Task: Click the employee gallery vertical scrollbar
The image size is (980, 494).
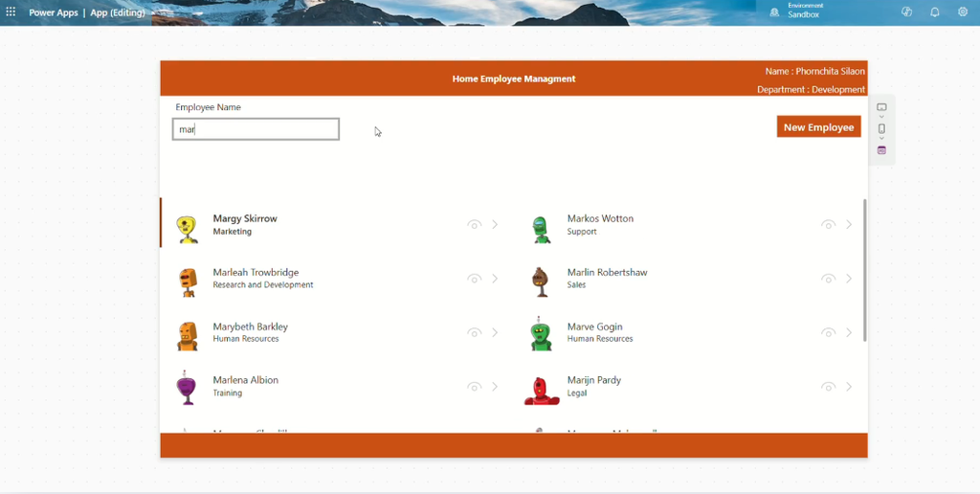Action: click(865, 270)
